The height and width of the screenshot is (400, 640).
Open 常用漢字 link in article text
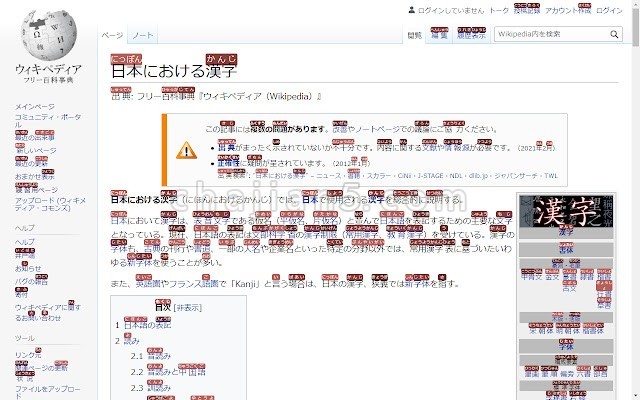361,235
